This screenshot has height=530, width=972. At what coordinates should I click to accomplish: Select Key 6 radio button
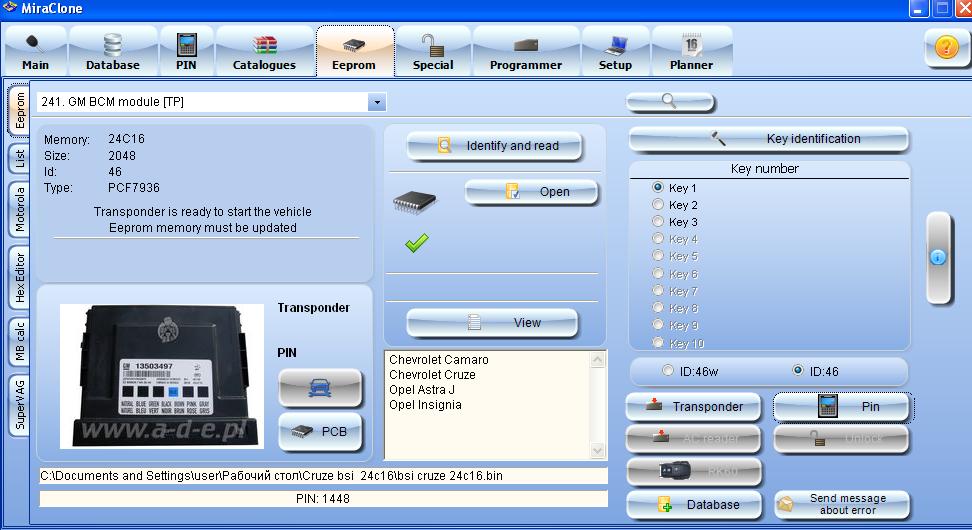658,273
